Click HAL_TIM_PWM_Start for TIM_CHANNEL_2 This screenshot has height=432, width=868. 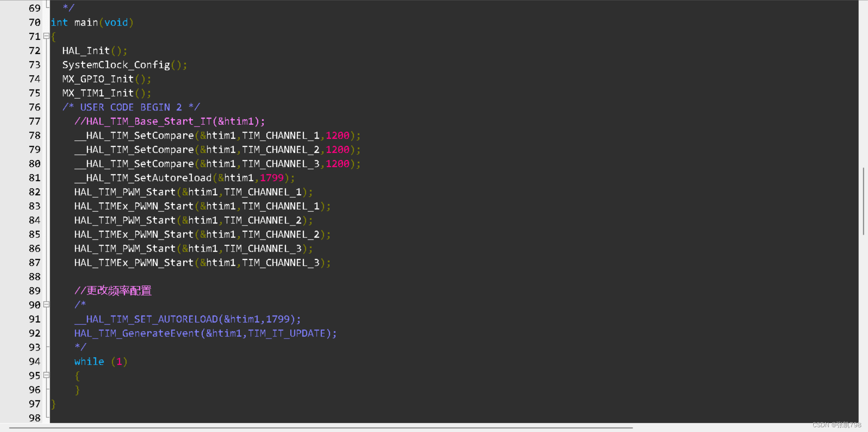pyautogui.click(x=193, y=220)
